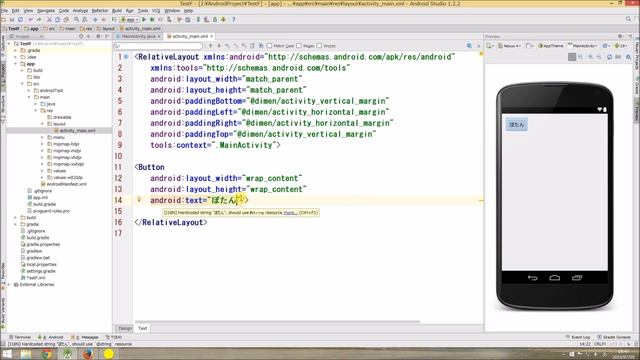Click the Find magnifier icon in toolbar
This screenshot has width=640, height=360.
tap(76, 20)
